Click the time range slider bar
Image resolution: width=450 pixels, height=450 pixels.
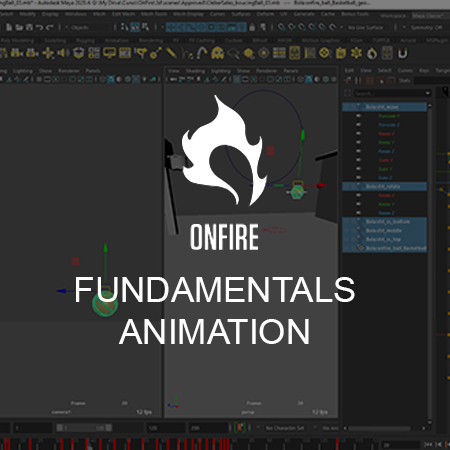click(x=84, y=428)
